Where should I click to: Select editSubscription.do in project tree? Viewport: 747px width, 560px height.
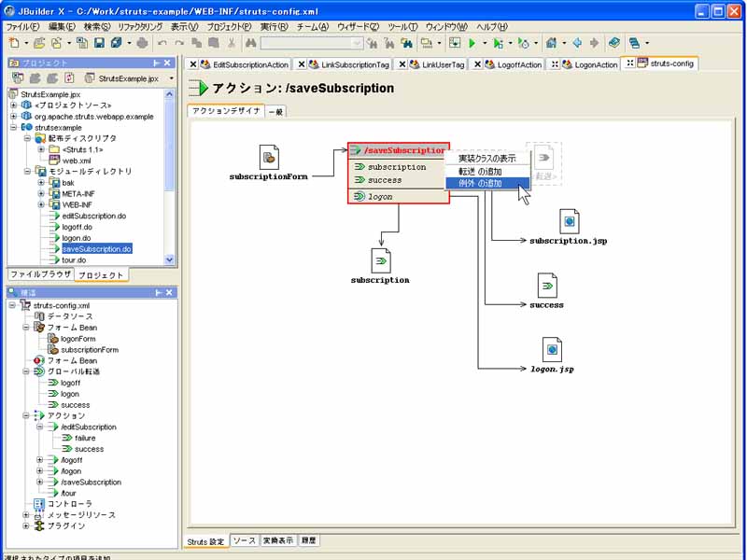94,216
